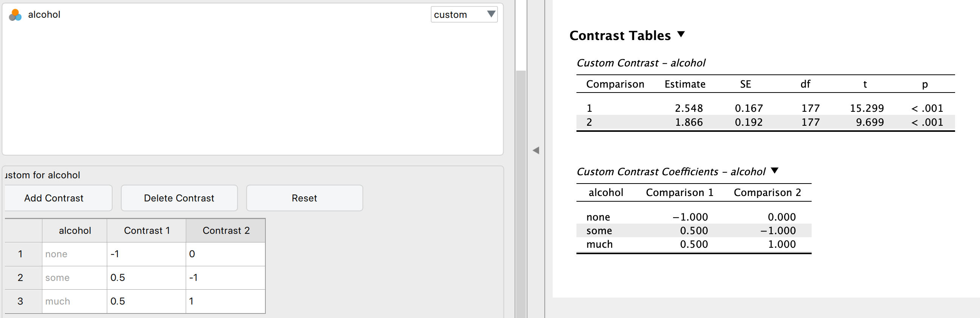Open Custom Contrast Coefficients table menu arrow
Image resolution: width=980 pixels, height=318 pixels.
775,171
